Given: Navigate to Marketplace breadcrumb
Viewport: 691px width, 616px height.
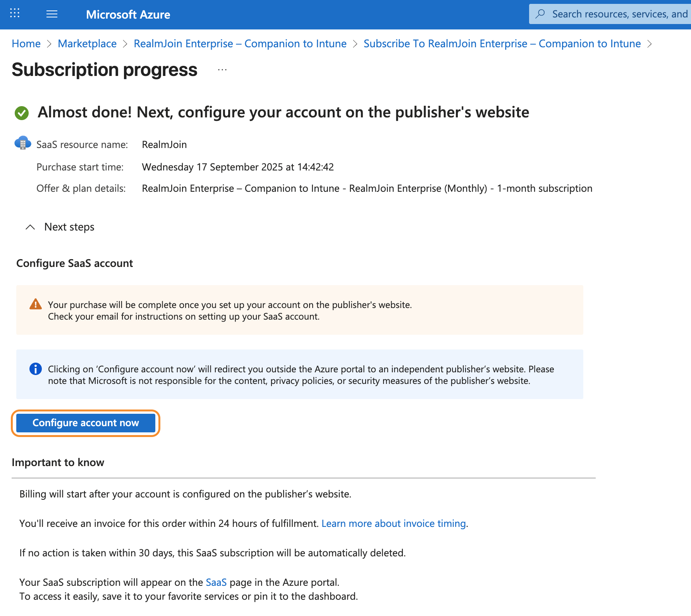Looking at the screenshot, I should [x=87, y=44].
